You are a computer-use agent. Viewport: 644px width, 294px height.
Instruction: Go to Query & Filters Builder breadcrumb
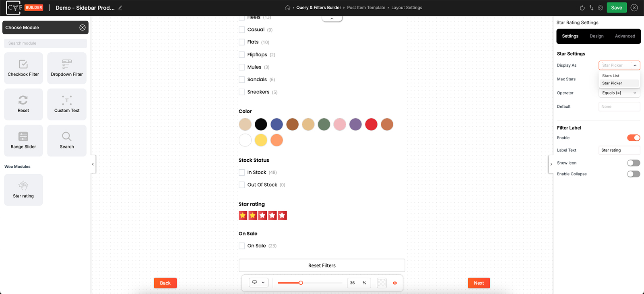coord(319,8)
